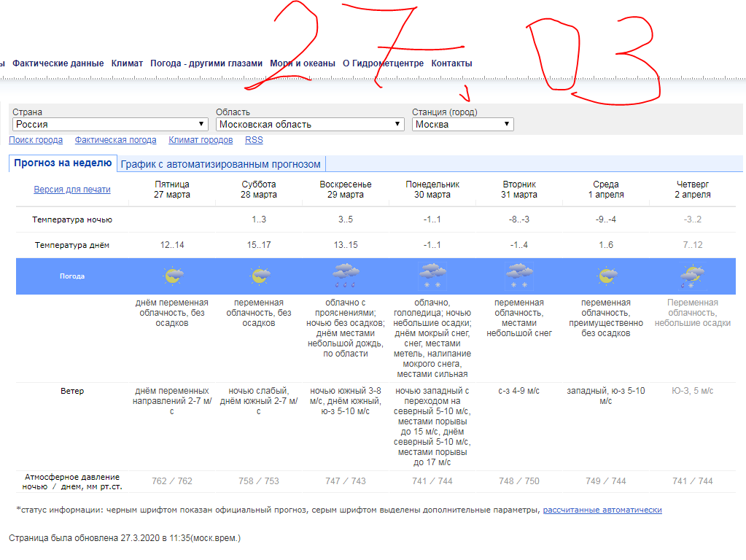Image resolution: width=746 pixels, height=560 pixels.
Task: Click the Погода row label
Action: pos(72,276)
